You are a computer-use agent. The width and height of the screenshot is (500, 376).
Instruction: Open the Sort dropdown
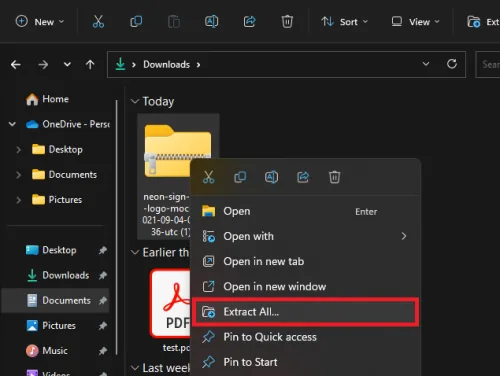pos(344,22)
